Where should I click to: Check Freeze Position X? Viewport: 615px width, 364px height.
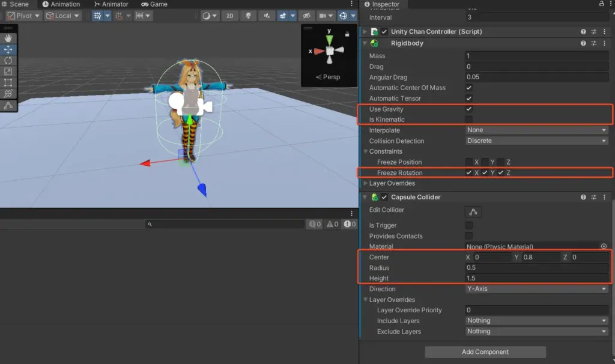pyautogui.click(x=468, y=162)
